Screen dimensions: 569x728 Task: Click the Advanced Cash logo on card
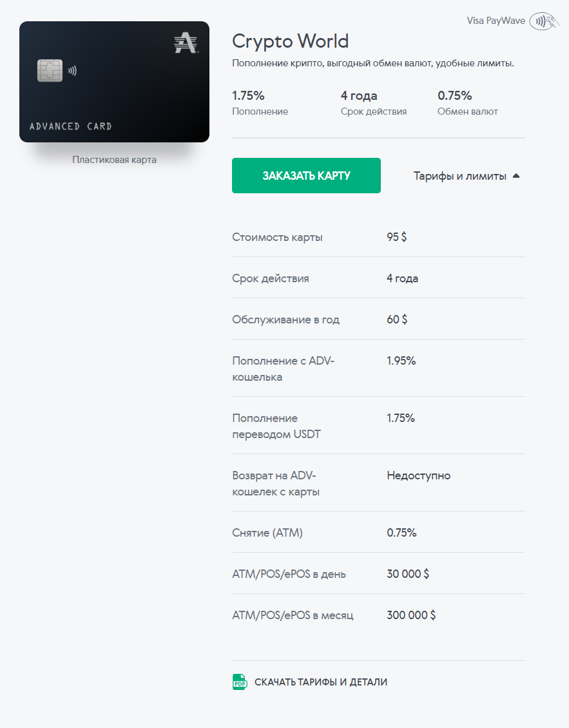click(x=186, y=44)
